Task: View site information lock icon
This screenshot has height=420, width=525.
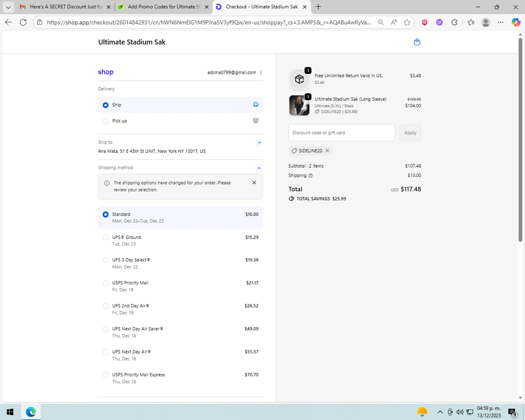Action: (40, 22)
